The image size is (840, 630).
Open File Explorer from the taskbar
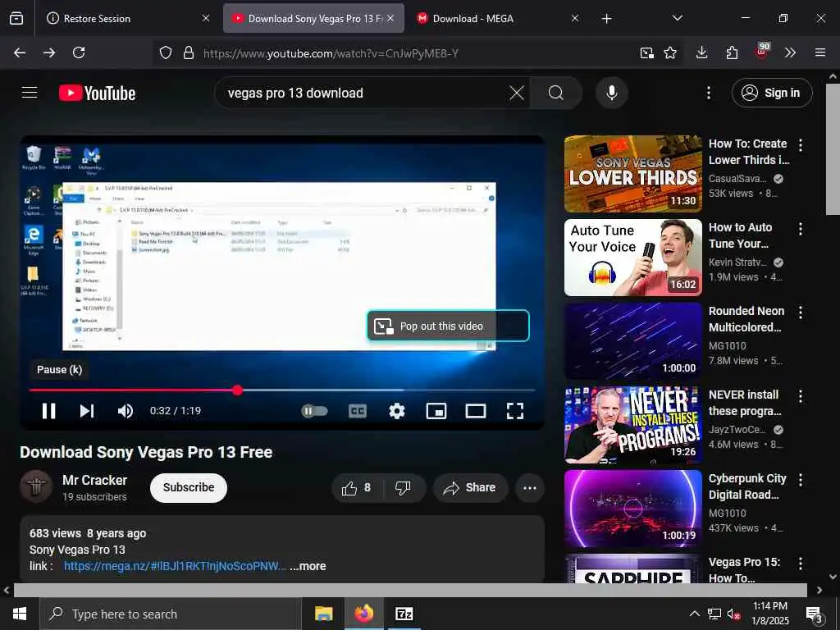pos(323,614)
